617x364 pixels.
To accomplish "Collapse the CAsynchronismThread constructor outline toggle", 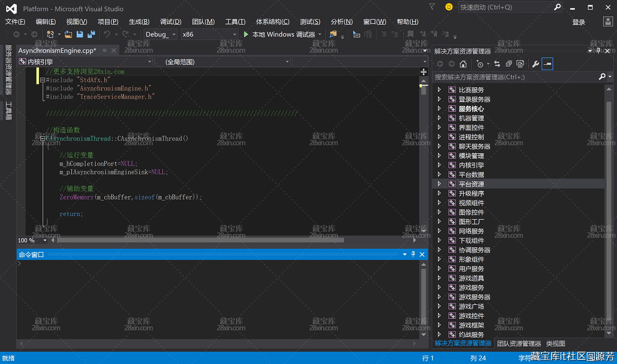I will pos(43,138).
